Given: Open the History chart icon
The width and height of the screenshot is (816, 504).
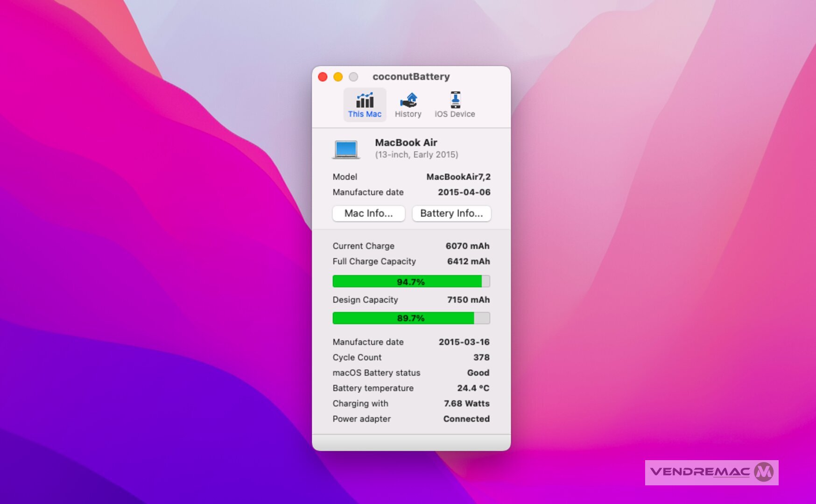Looking at the screenshot, I should click(x=408, y=101).
